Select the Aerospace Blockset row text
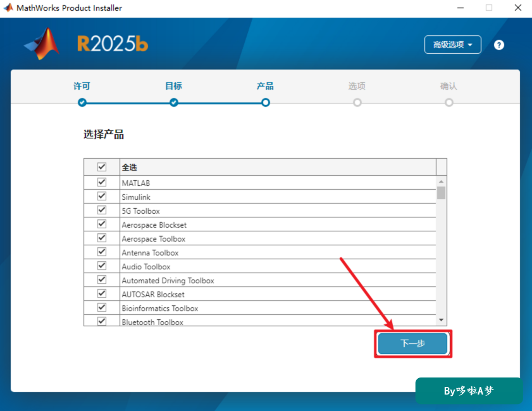This screenshot has width=532, height=411. (x=154, y=225)
